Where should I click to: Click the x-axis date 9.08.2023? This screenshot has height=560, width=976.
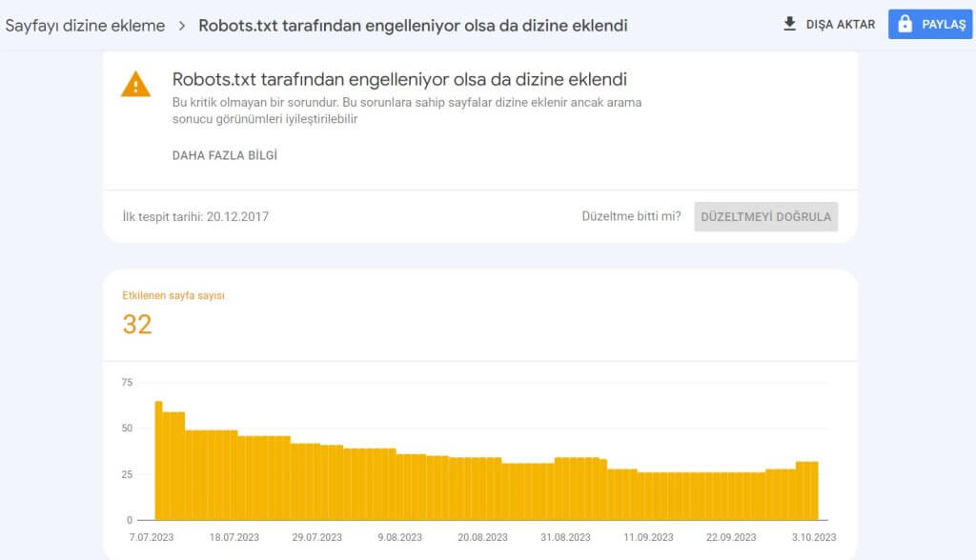[x=399, y=537]
